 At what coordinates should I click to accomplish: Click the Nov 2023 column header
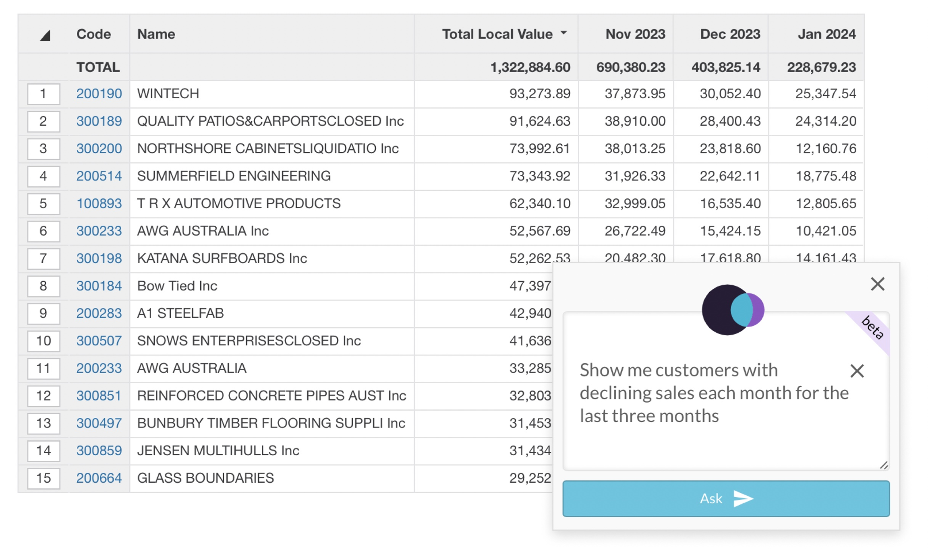635,34
